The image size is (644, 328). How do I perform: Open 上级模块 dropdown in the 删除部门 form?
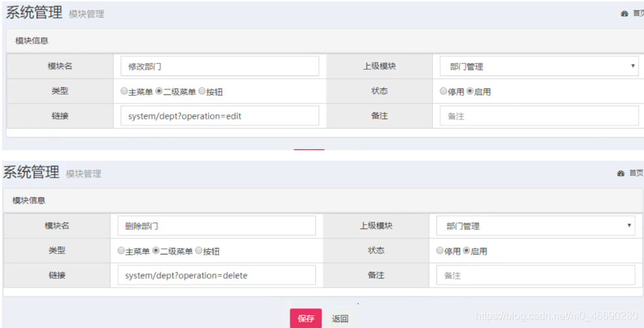(535, 226)
